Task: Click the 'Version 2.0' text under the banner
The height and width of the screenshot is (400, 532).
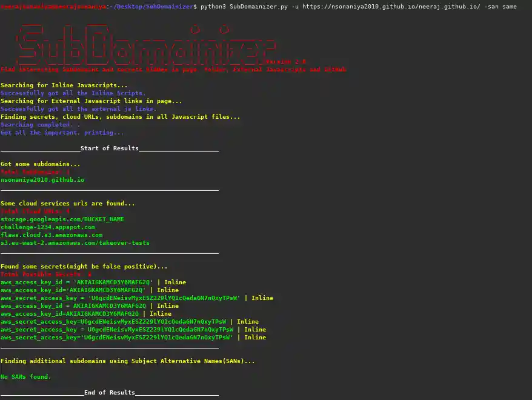Action: 285,61
